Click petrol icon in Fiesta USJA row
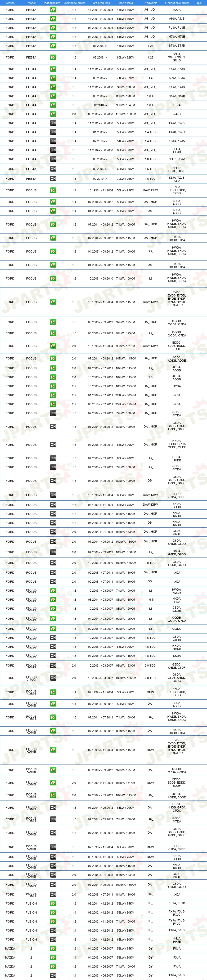Viewport: 207px width, 980px height. (53, 105)
